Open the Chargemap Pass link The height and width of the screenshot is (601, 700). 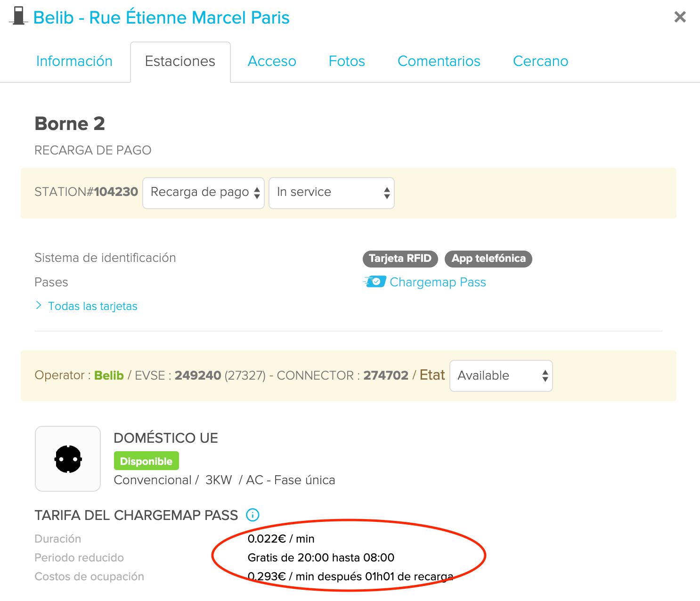[438, 282]
